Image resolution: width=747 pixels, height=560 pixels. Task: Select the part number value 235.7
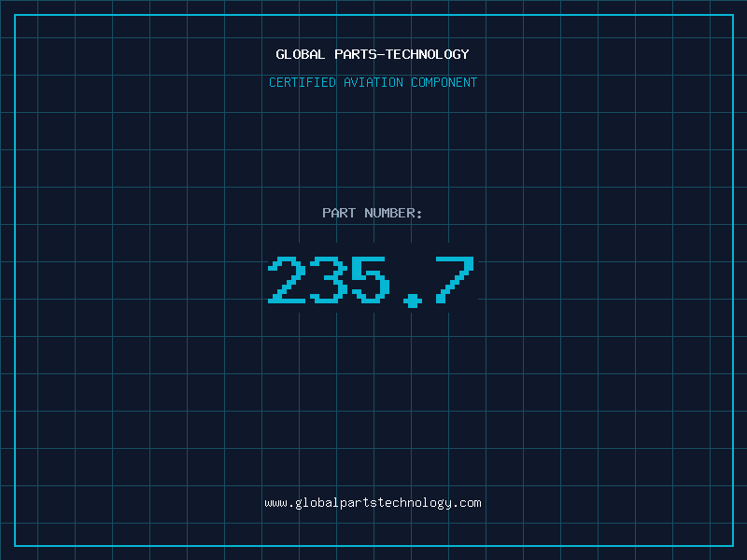(371, 282)
